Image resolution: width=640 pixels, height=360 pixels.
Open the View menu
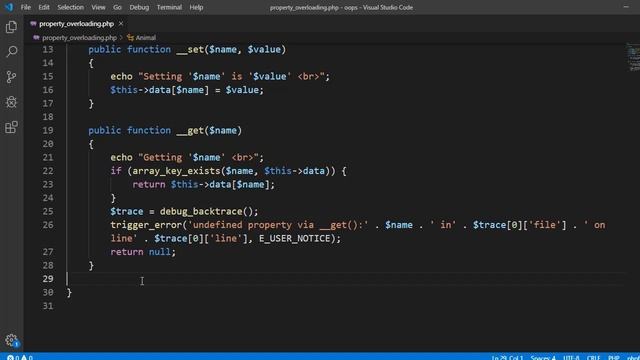(98, 7)
